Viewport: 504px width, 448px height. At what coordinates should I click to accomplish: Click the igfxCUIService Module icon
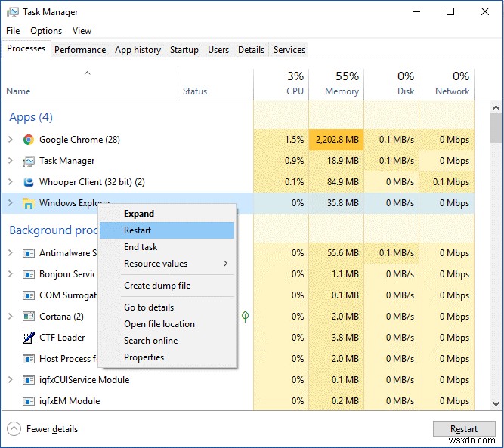click(29, 380)
